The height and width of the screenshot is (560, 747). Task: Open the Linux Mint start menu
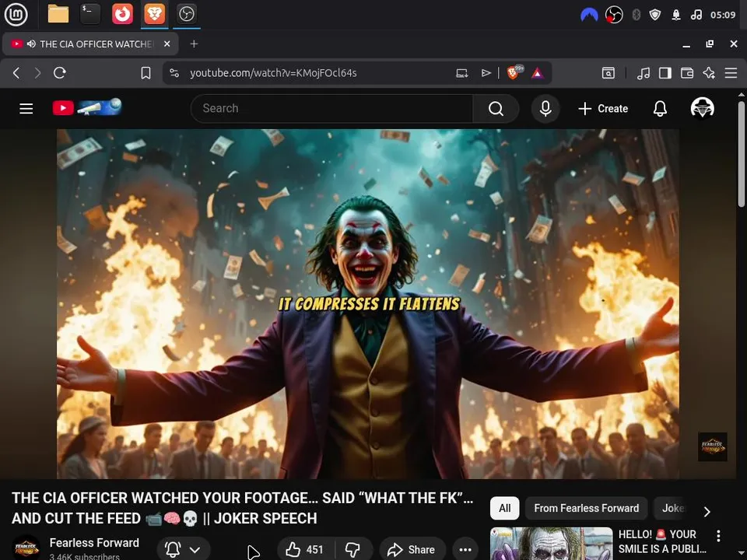point(16,14)
